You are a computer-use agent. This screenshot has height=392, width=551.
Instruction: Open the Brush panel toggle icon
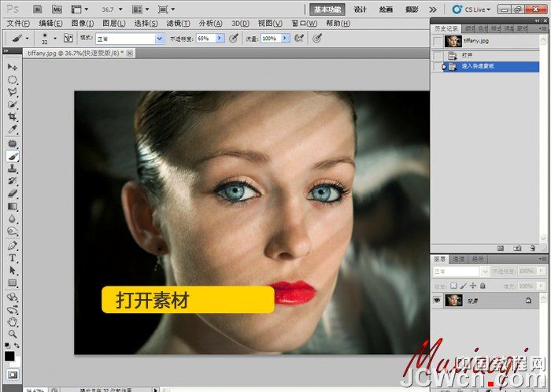(x=68, y=38)
